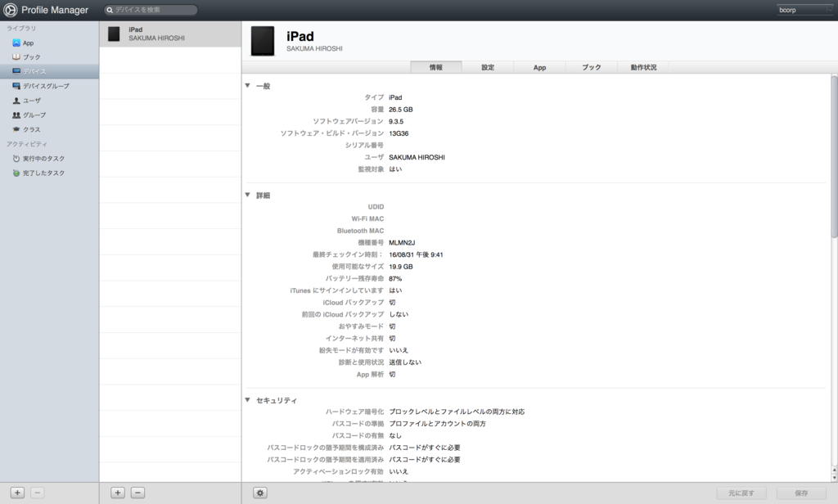The image size is (838, 504).
Task: Collapse the 一般 section
Action: coord(247,86)
